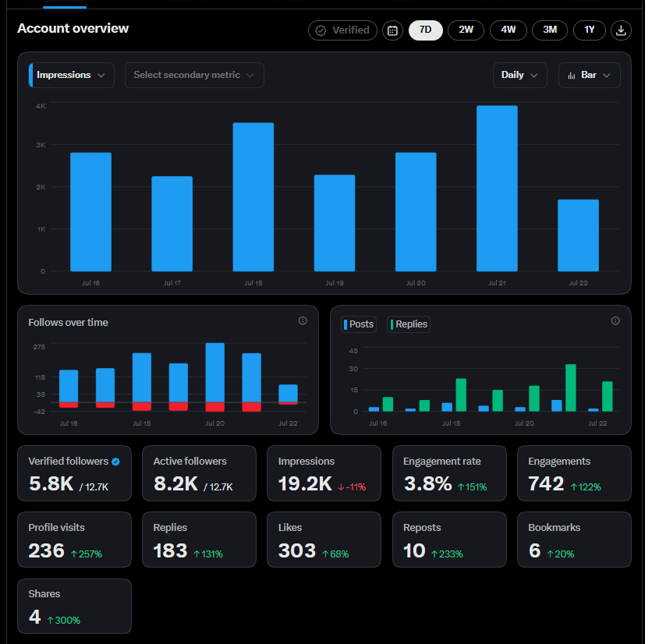Viewport: 645px width, 644px height.
Task: Open the Replies 183 card
Action: point(199,540)
